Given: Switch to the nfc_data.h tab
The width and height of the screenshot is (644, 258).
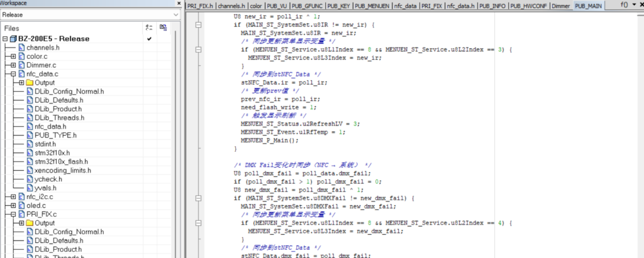Looking at the screenshot, I should click(461, 6).
